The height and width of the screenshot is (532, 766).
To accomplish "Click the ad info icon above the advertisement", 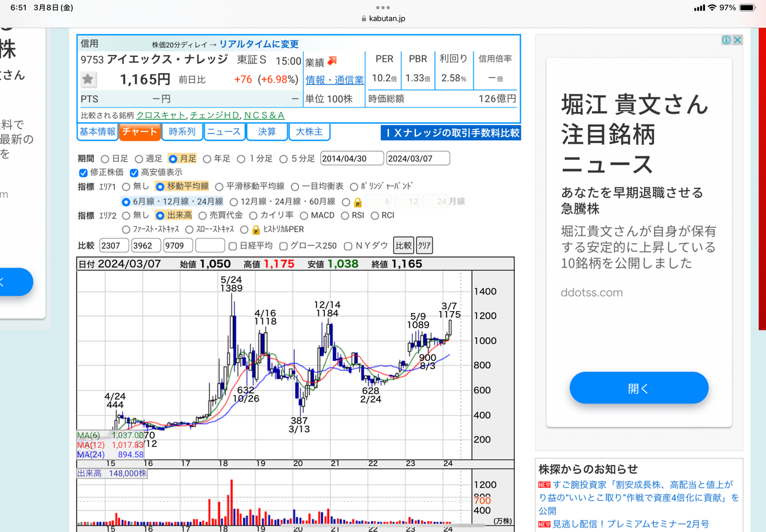I will tap(726, 40).
